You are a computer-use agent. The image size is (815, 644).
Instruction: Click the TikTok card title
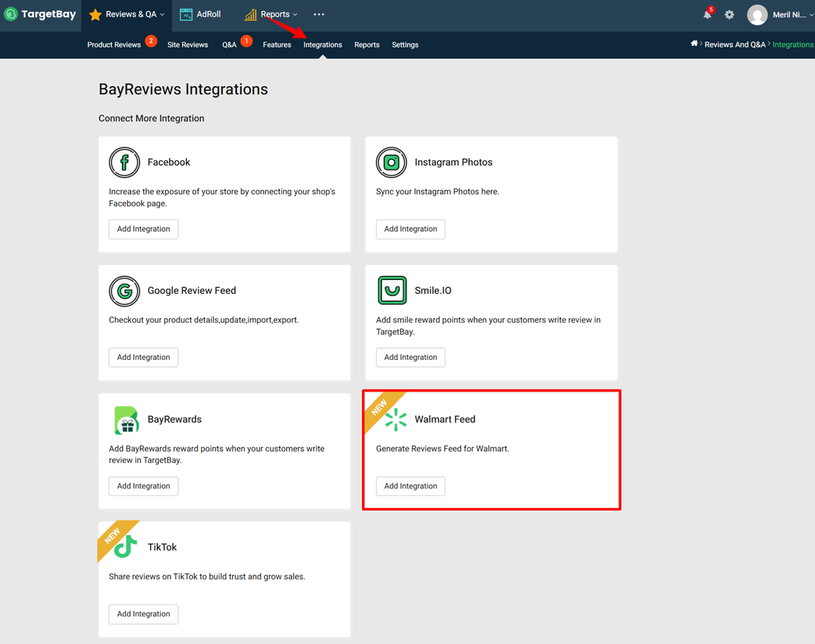[162, 547]
